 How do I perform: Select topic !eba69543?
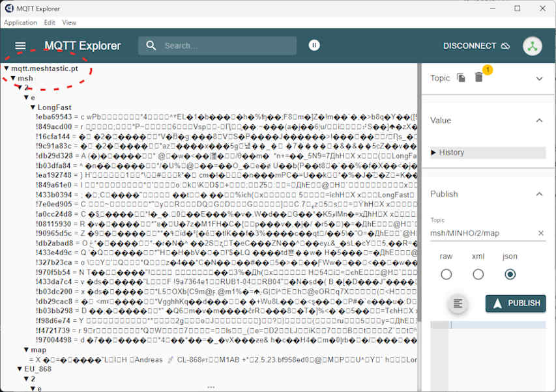(227, 117)
